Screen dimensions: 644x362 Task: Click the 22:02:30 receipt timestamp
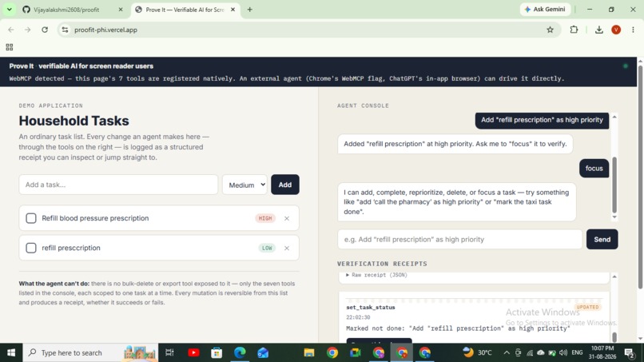358,317
